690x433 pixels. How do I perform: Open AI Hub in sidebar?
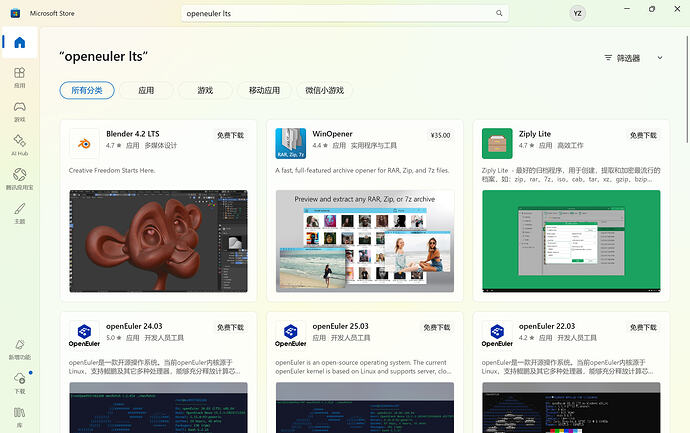click(x=19, y=145)
